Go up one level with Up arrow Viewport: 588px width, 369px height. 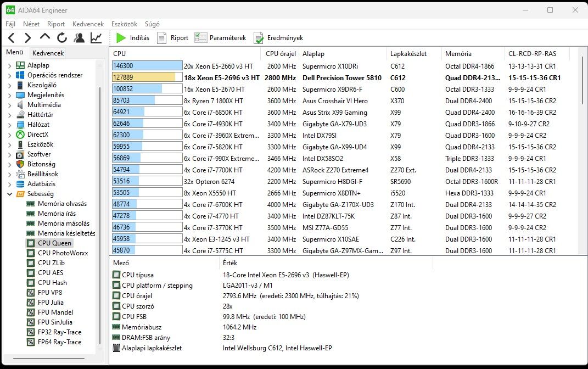click(44, 37)
